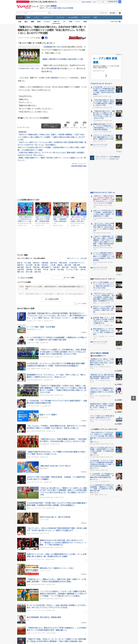
Task: Open soccer ranking item 1 thumbnail
Action: [x=119, y=90]
